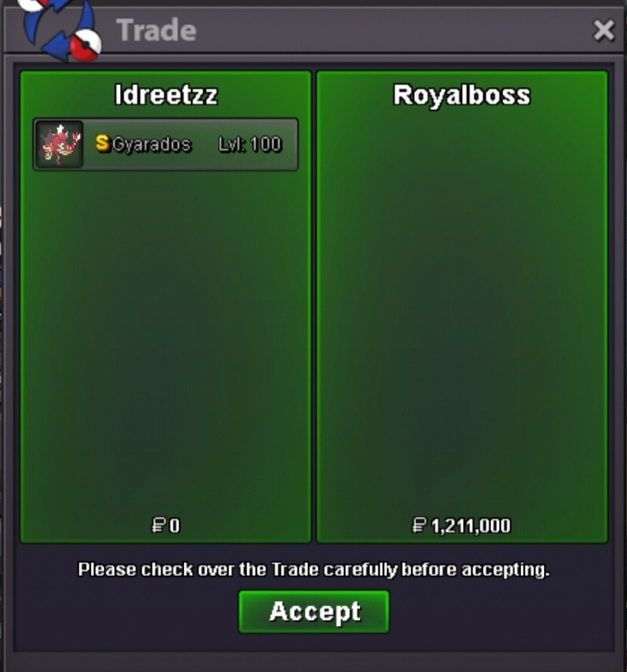
Task: Click the Trade window title text
Action: [157, 30]
